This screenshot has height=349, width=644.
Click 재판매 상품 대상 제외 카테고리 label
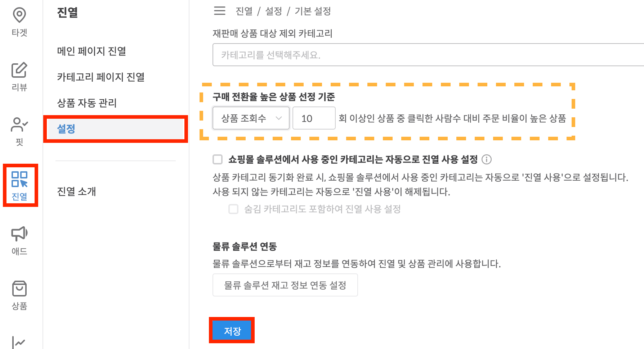coord(273,33)
